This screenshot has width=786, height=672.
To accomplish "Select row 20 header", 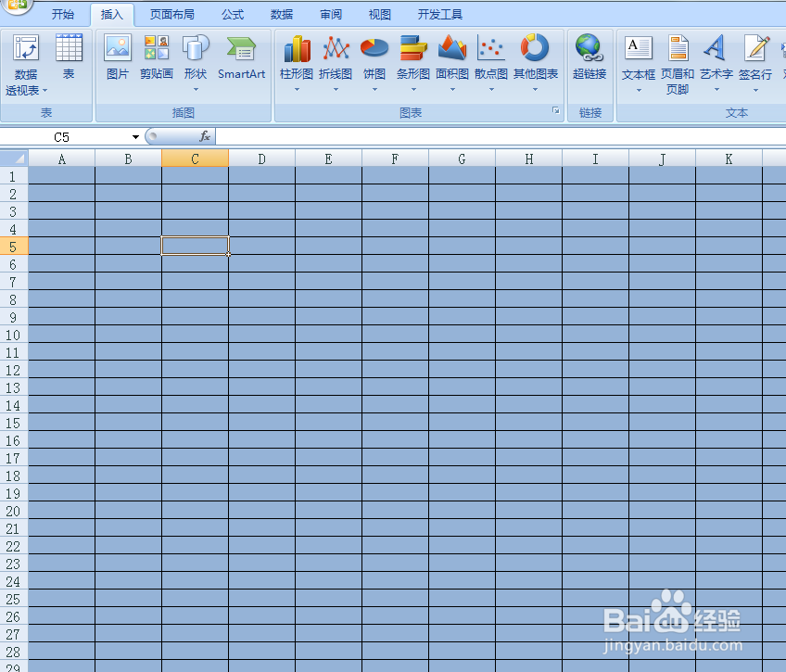I will pyautogui.click(x=14, y=511).
